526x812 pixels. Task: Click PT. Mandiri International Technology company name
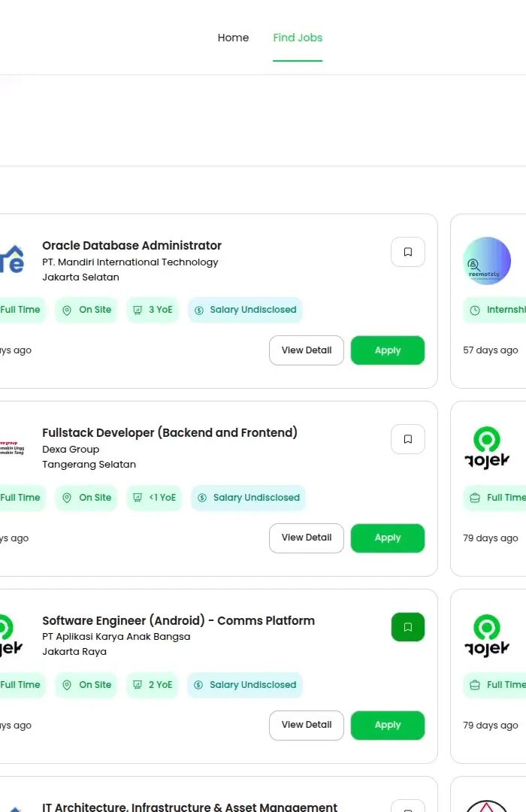coord(130,262)
